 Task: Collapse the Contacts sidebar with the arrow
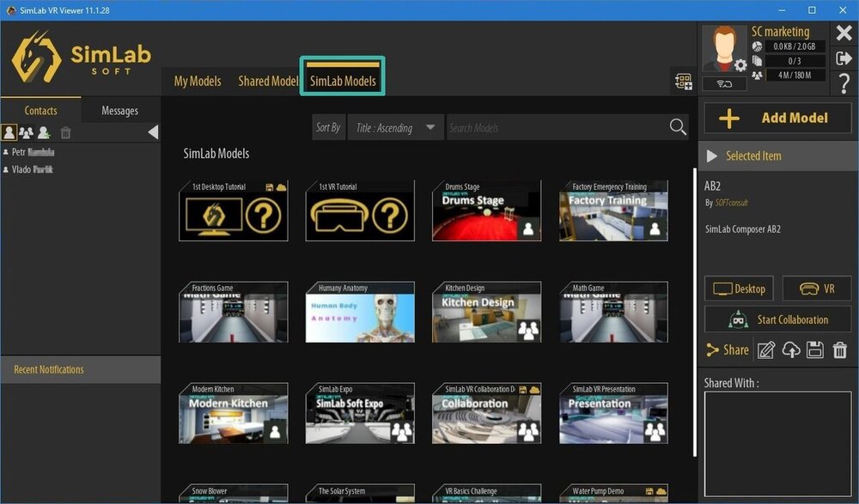(x=153, y=132)
